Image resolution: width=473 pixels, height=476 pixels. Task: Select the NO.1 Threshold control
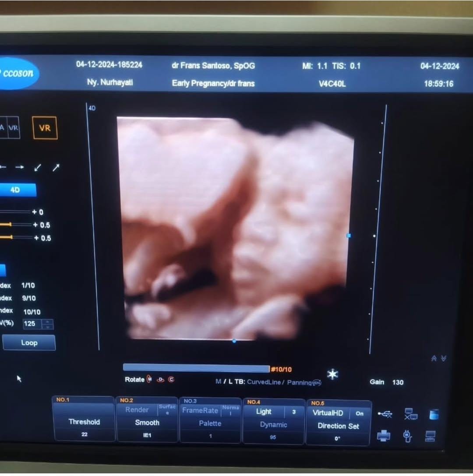tap(84, 422)
